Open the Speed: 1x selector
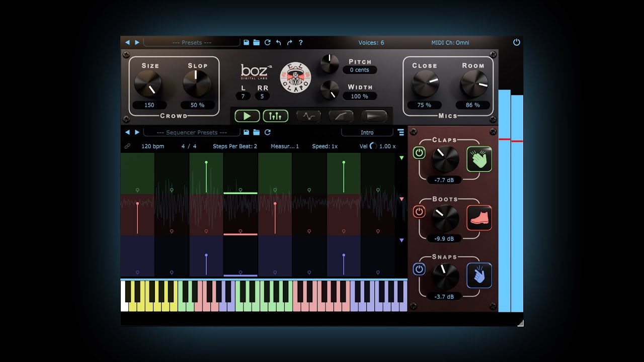This screenshot has width=644, height=362. (325, 146)
